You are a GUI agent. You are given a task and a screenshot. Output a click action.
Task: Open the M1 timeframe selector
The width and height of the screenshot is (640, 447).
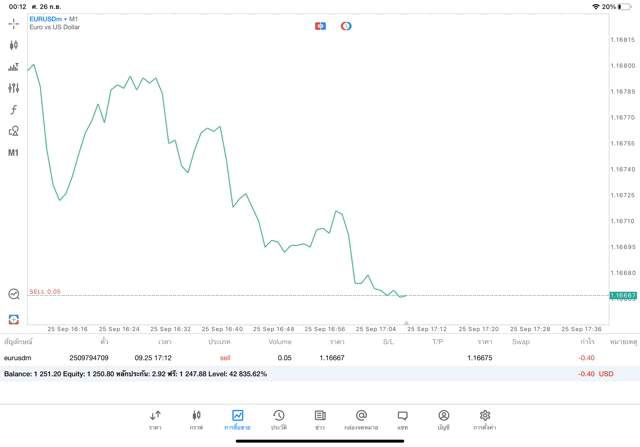click(x=13, y=153)
